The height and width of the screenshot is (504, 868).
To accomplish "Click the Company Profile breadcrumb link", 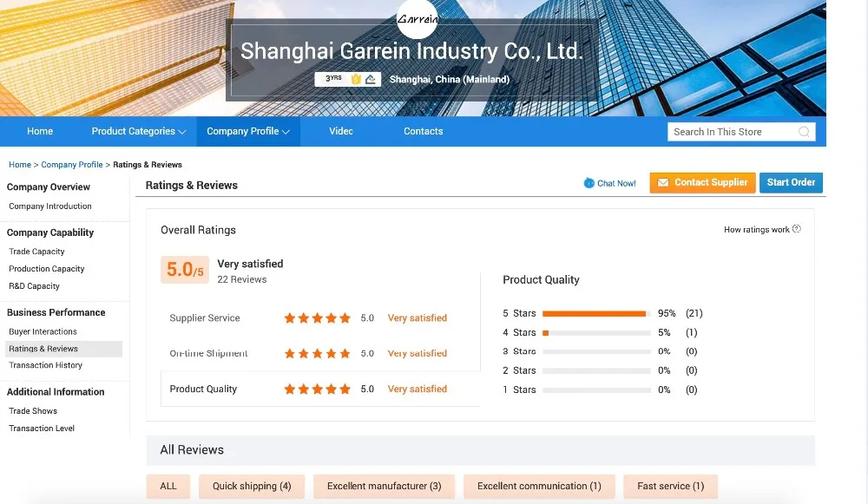I will 72,164.
